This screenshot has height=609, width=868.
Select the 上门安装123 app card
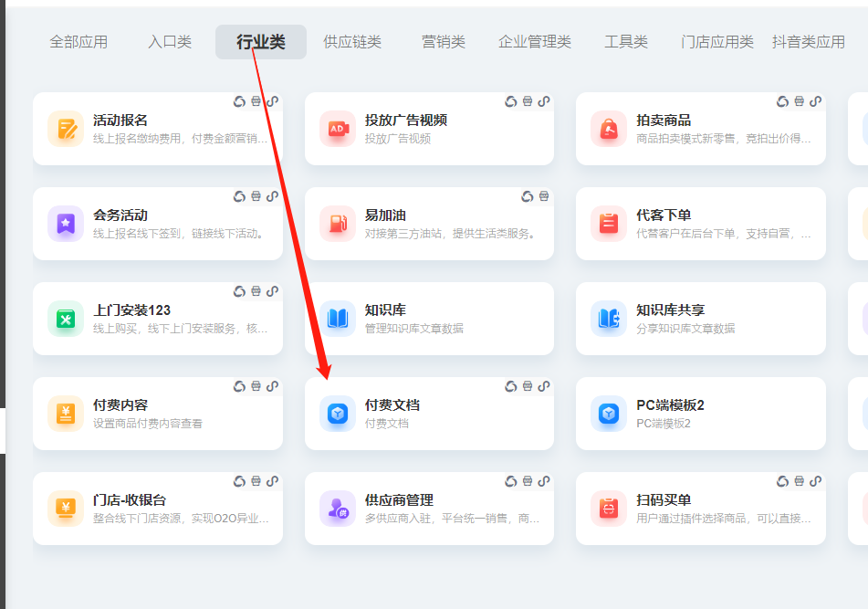157,319
